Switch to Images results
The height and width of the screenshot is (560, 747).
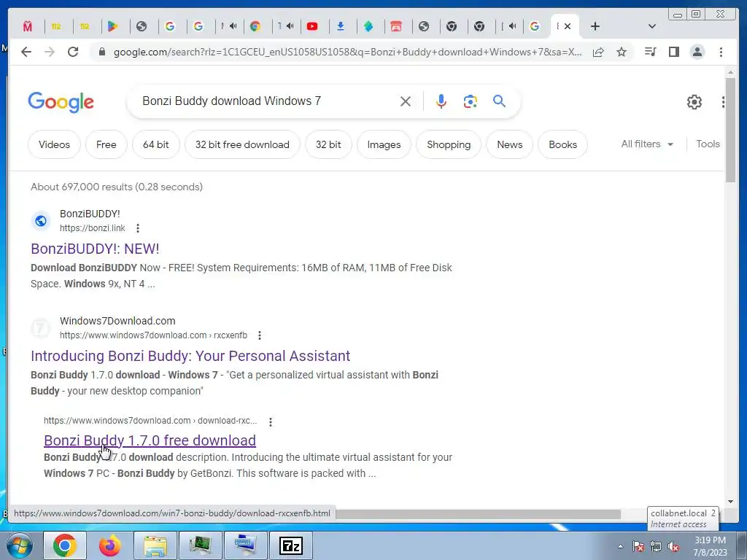pyautogui.click(x=384, y=144)
